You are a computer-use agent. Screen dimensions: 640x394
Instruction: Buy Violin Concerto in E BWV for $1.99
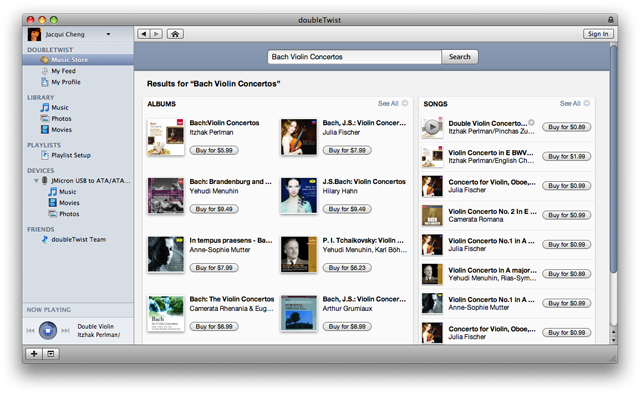click(567, 156)
